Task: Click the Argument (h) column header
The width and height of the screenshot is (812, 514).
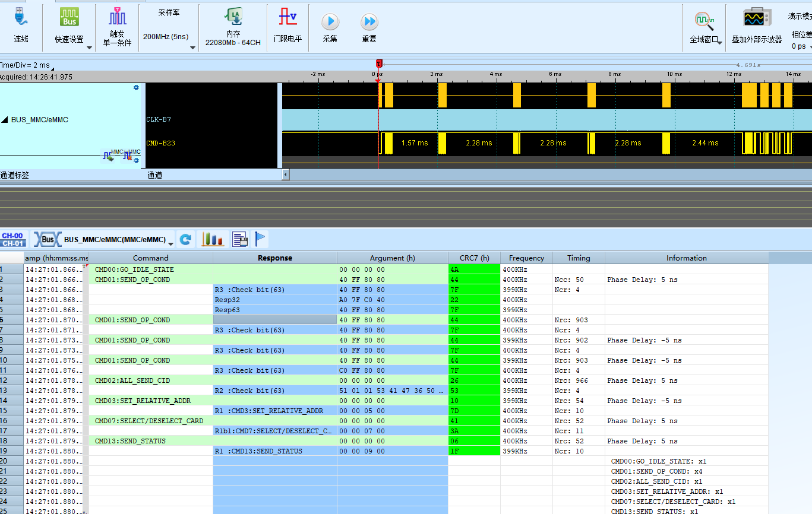Action: pyautogui.click(x=393, y=258)
